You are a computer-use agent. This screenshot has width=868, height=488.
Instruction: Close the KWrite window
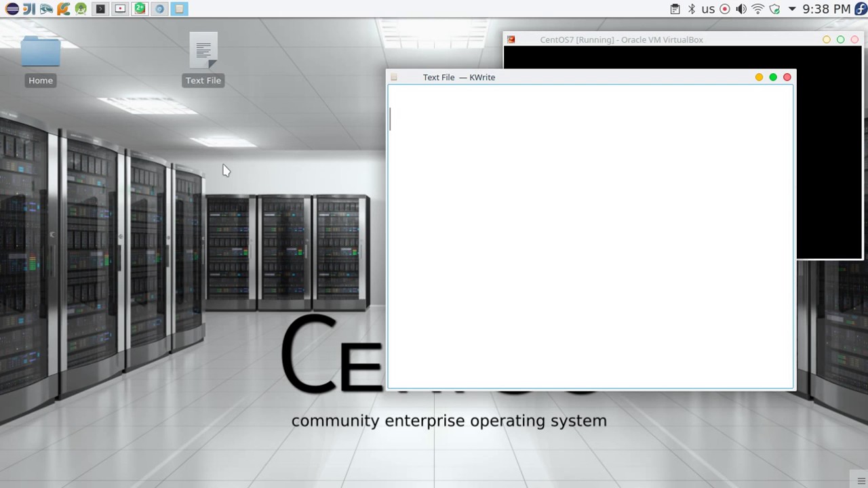[787, 77]
